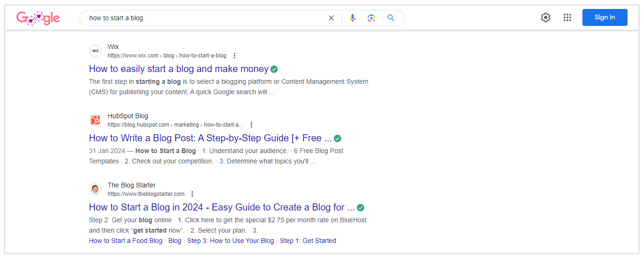Open the three-dot menu for Wix result
Viewport: 644px width, 259px height.
(235, 56)
